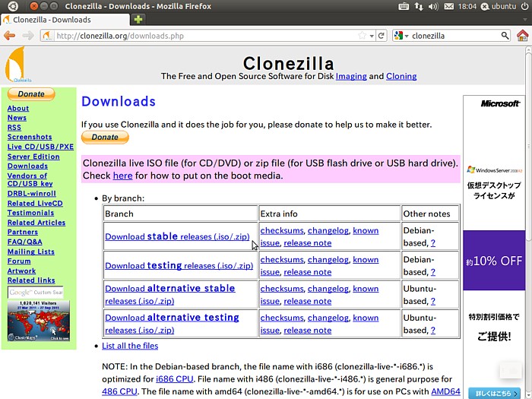The height and width of the screenshot is (399, 532).
Task: Open the Vendors of CD/USB key link
Action: click(x=30, y=180)
